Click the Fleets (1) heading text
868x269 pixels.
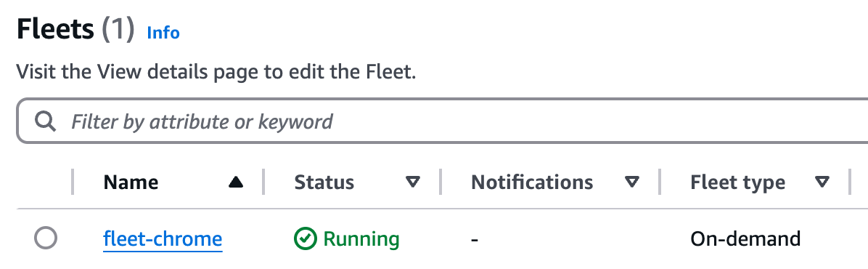coord(75,29)
